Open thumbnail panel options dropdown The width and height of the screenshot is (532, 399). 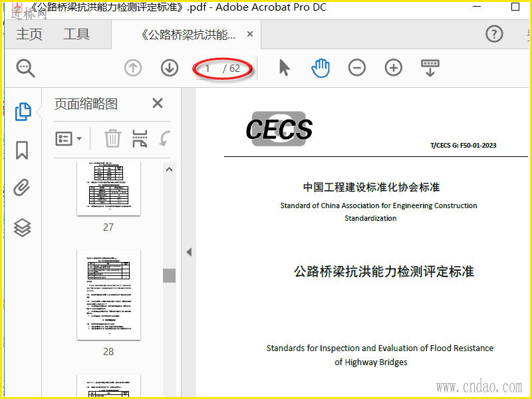click(x=68, y=138)
